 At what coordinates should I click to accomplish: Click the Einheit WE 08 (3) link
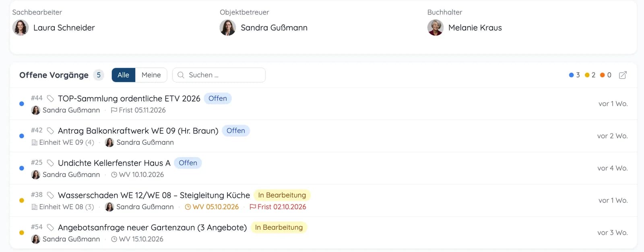[63, 207]
